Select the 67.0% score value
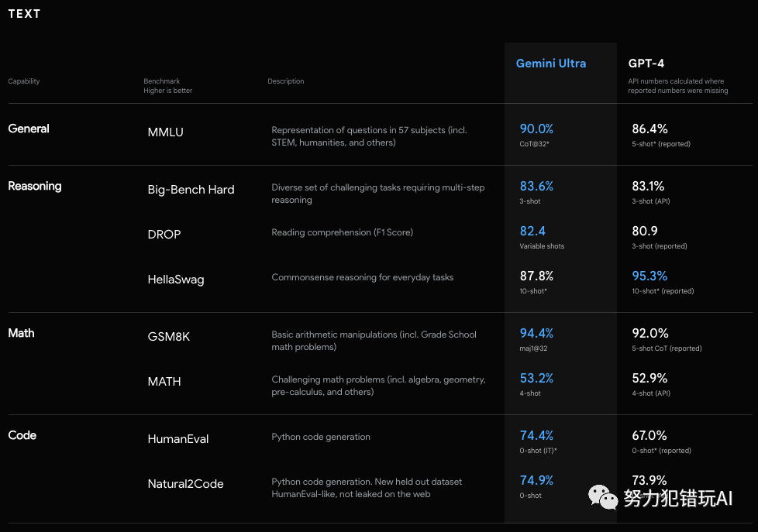 [x=649, y=436]
